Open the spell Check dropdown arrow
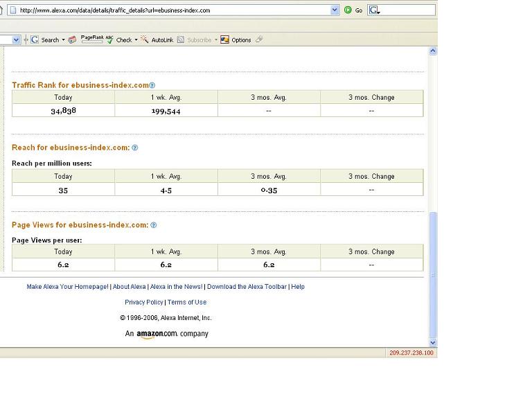 point(136,39)
